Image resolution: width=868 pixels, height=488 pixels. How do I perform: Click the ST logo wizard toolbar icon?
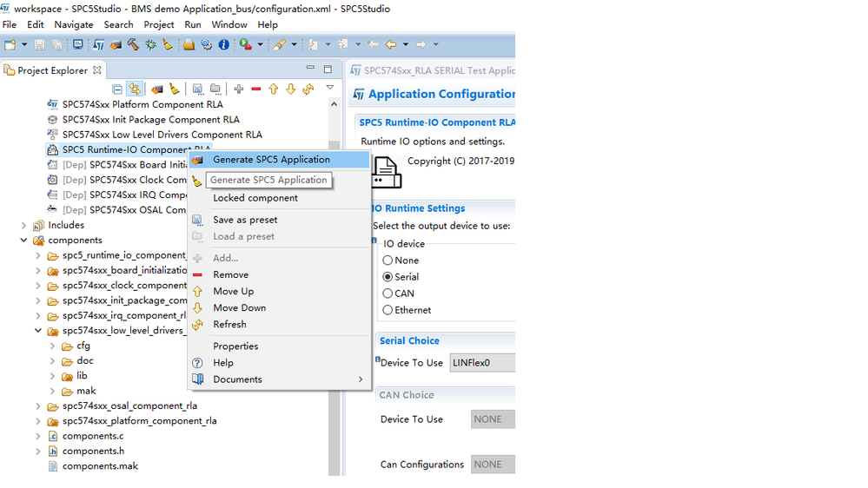point(98,45)
